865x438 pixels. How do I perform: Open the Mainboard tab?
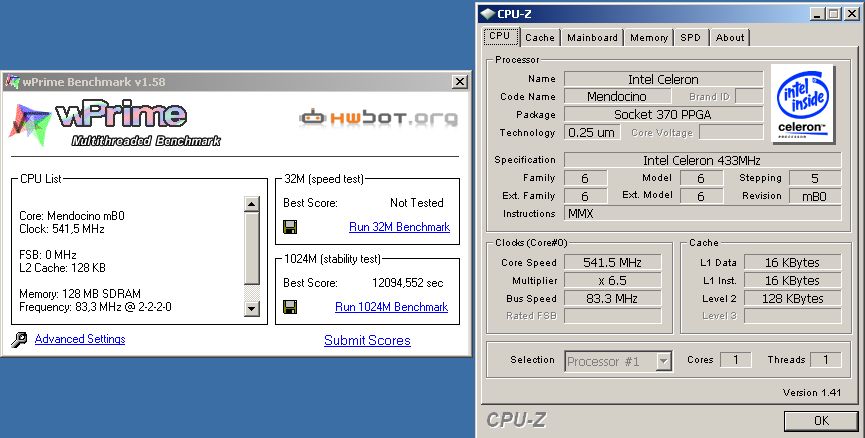592,38
